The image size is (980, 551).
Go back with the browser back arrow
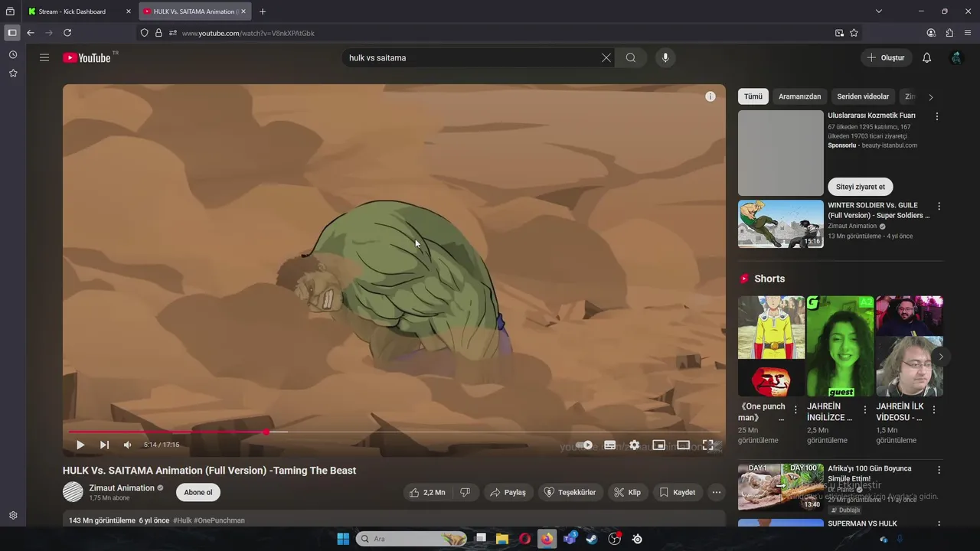point(31,33)
